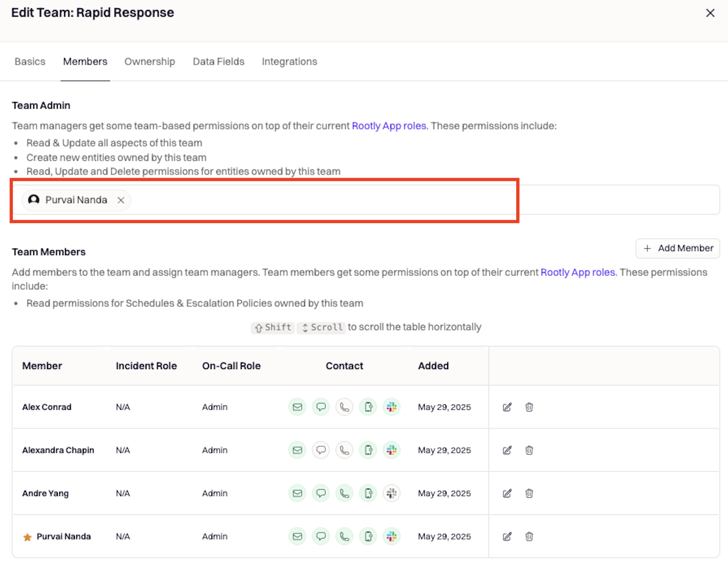Edit Alex Conrad's membership with the pencil icon
Viewport: 728px width, 568px height.
[x=507, y=407]
